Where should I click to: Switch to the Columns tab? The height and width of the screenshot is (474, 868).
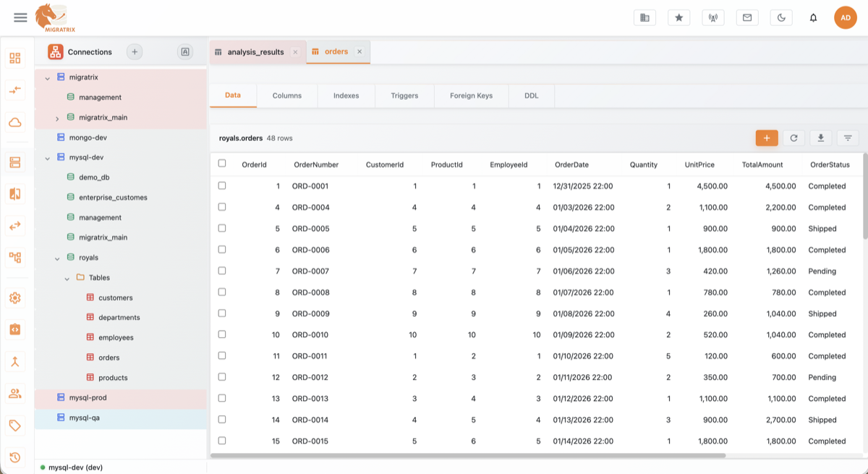(x=286, y=95)
